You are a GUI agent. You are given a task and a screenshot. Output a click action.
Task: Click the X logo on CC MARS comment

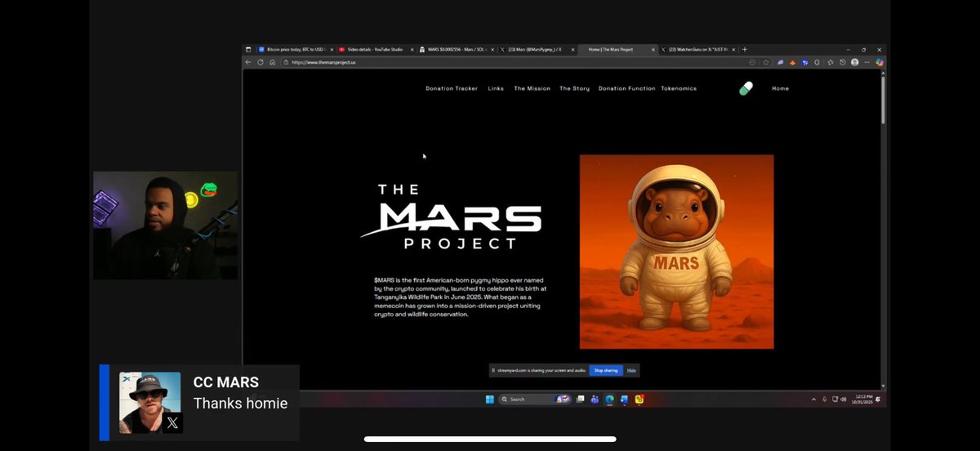[172, 423]
